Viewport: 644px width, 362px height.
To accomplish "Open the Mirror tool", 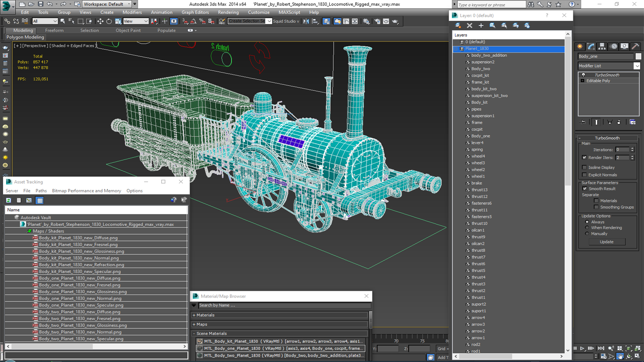I will (306, 21).
